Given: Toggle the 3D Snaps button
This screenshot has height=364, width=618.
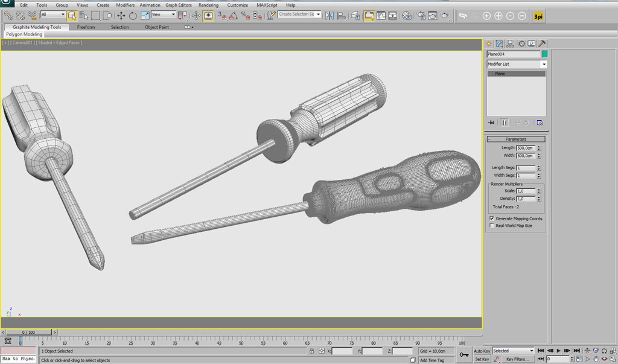Looking at the screenshot, I should coord(222,16).
